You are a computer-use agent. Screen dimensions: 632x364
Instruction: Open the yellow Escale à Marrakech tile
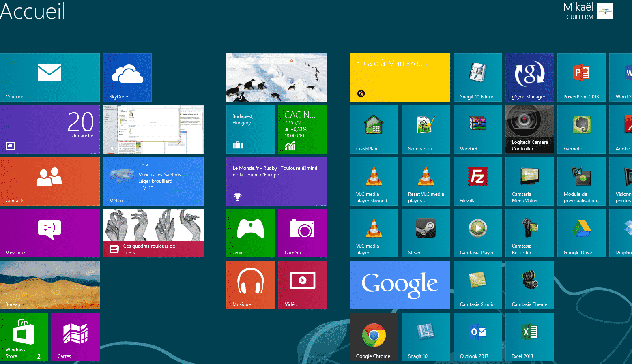coord(400,77)
